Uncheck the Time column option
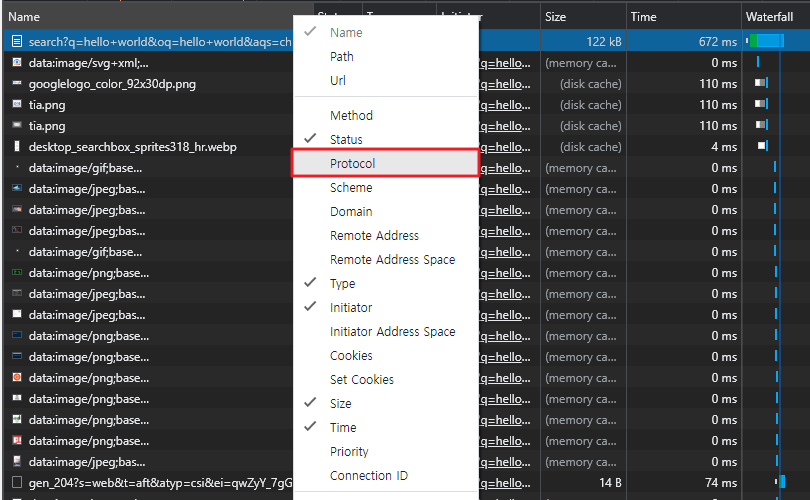 (385, 428)
